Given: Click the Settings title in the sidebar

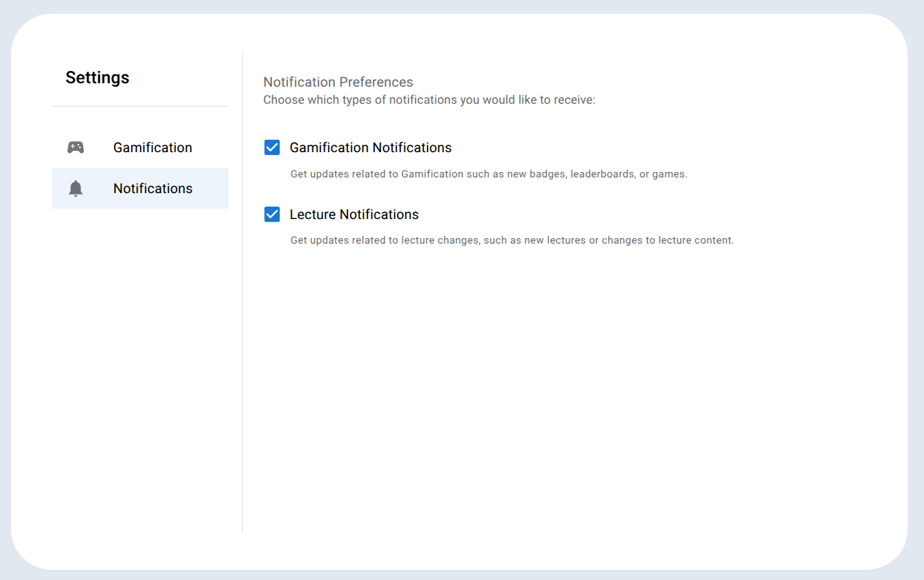Looking at the screenshot, I should click(x=98, y=78).
